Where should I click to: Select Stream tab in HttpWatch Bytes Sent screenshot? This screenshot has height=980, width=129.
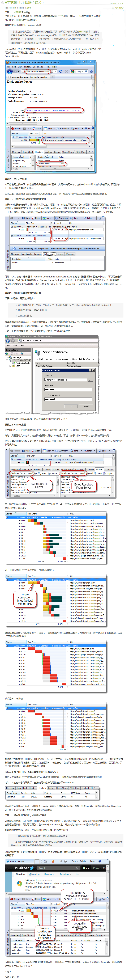pyautogui.click(x=99, y=470)
